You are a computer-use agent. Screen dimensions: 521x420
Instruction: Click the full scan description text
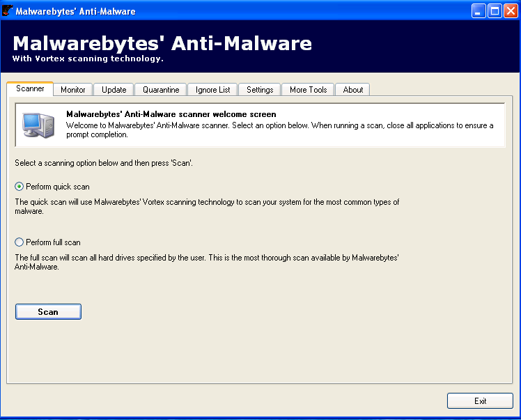[207, 262]
